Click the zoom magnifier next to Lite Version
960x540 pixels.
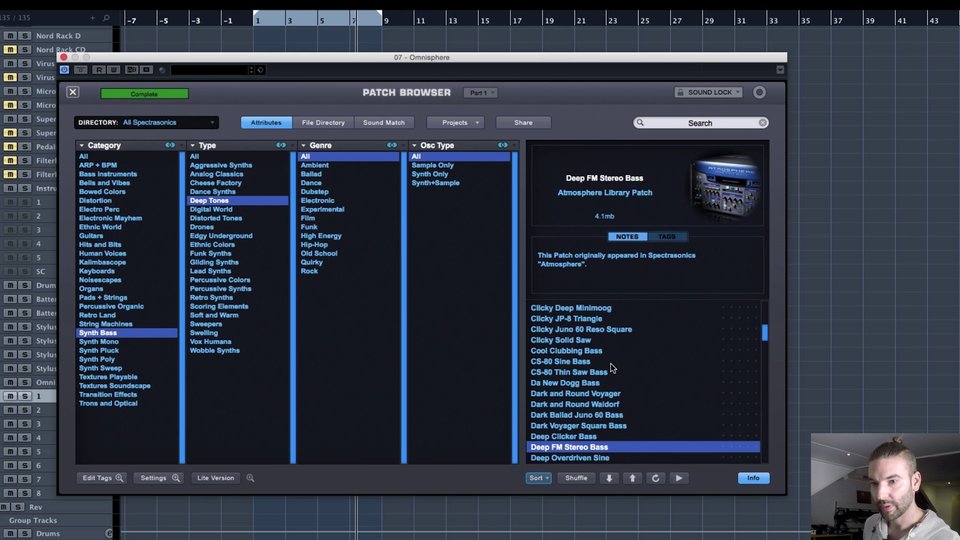250,478
